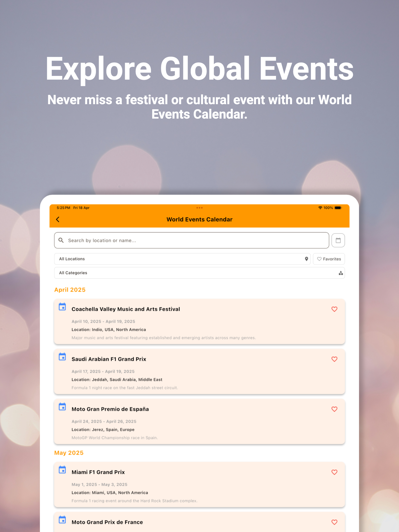Viewport: 399px width, 532px height.
Task: Click the Coachella festival description text
Action: click(164, 338)
